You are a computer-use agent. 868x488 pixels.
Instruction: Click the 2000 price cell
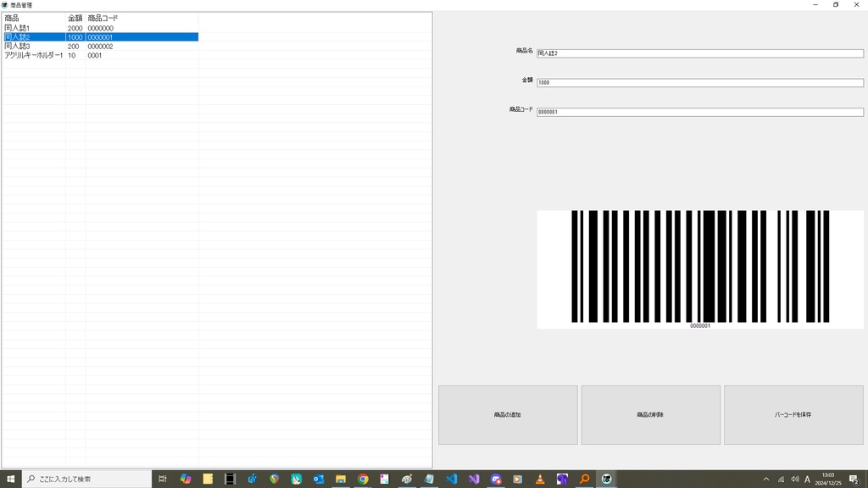pyautogui.click(x=75, y=28)
